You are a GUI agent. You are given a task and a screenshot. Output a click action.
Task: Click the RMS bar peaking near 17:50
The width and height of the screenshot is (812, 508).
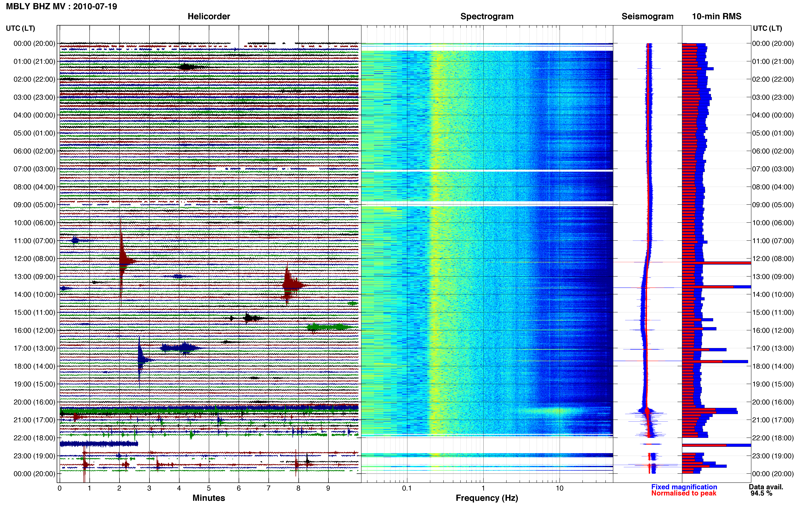click(x=715, y=362)
